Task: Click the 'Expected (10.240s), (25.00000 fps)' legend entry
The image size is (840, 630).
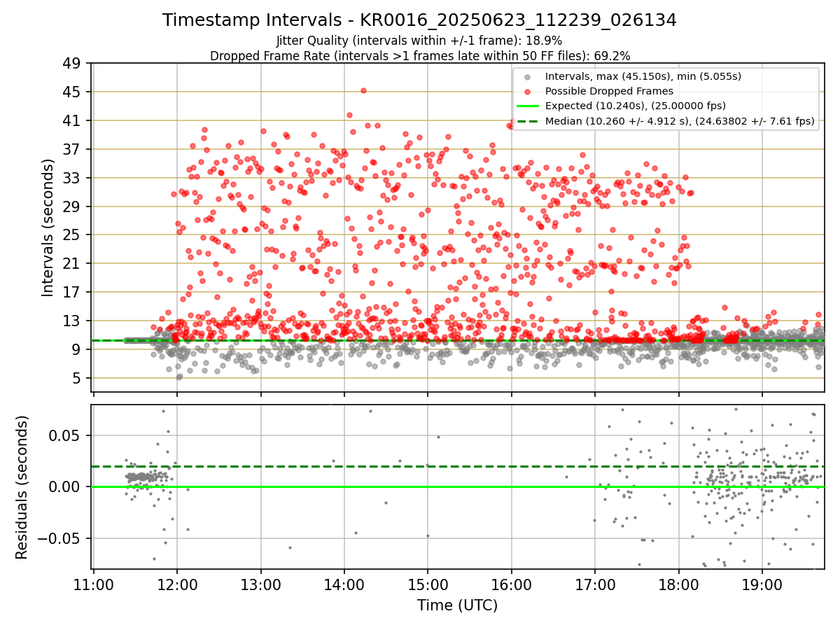Action: pos(636,106)
